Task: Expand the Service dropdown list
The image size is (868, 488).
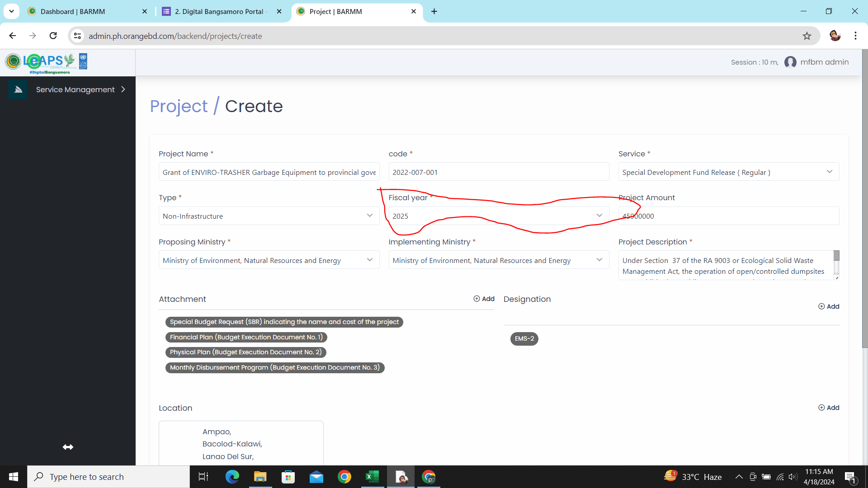Action: (x=729, y=172)
